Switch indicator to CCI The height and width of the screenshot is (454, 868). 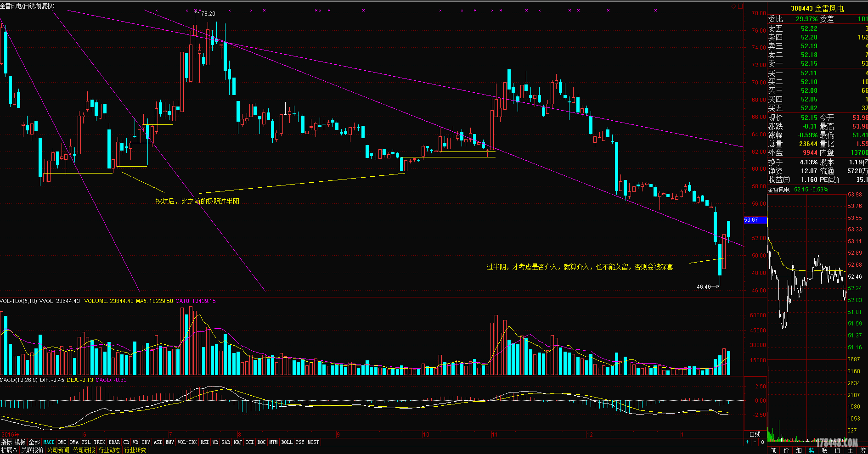click(250, 442)
